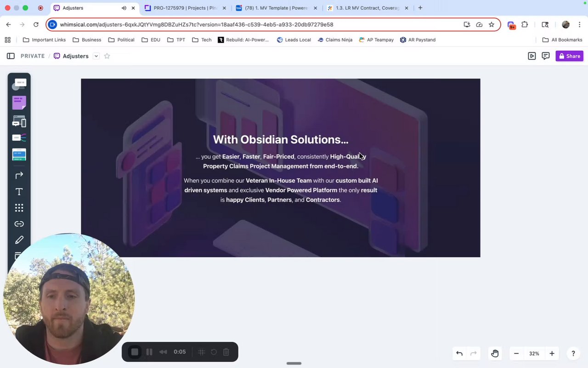Viewport: 588px width, 368px height.
Task: Click the 32% zoom level value
Action: tap(534, 354)
